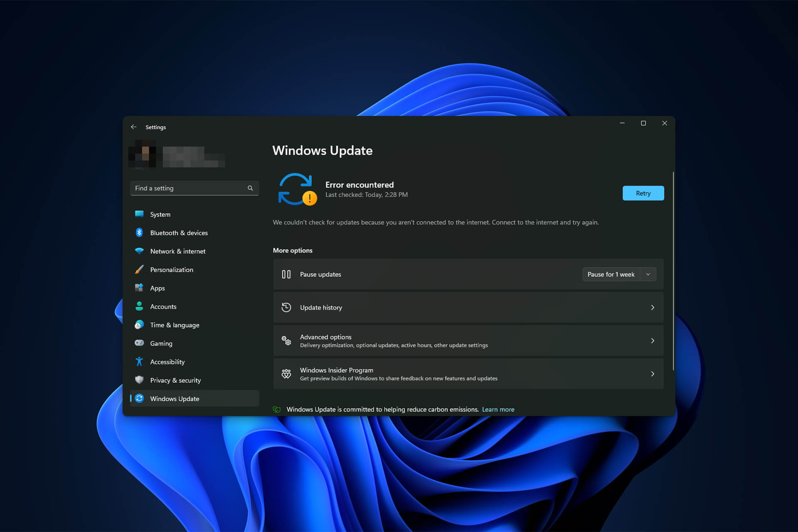Expand Windows Insider Program chevron
Screen dimensions: 798x532
click(x=653, y=374)
